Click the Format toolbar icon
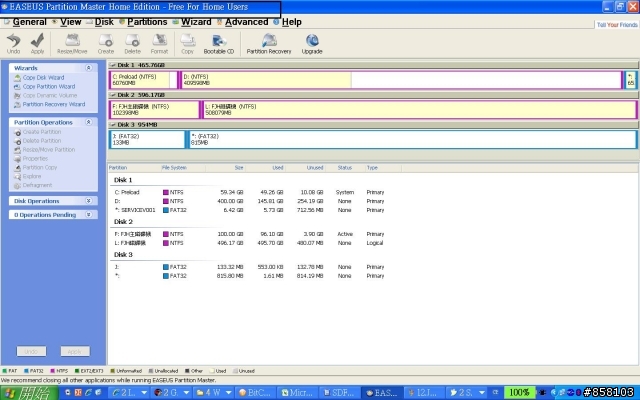Screen dimensions: 640x400 (159, 44)
